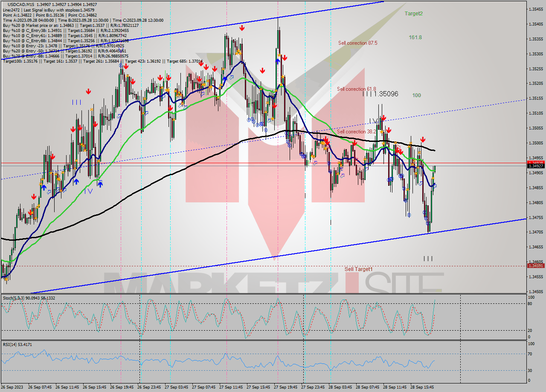The height and width of the screenshot is (392, 546).
Task: Click the '26 Sep 23:45' time axis label
Action: 149,387
